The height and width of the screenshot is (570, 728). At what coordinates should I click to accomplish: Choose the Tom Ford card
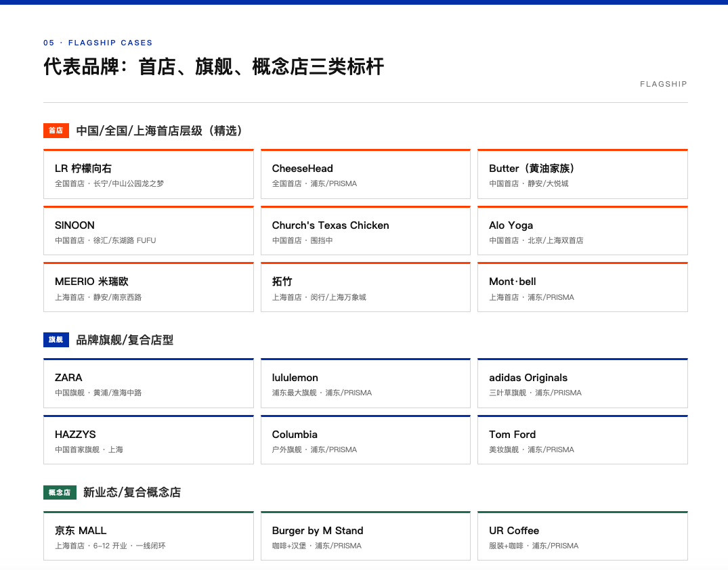582,440
